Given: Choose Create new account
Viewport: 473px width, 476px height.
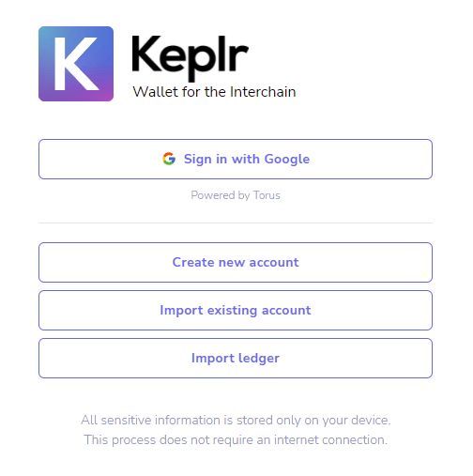Looking at the screenshot, I should tap(236, 262).
